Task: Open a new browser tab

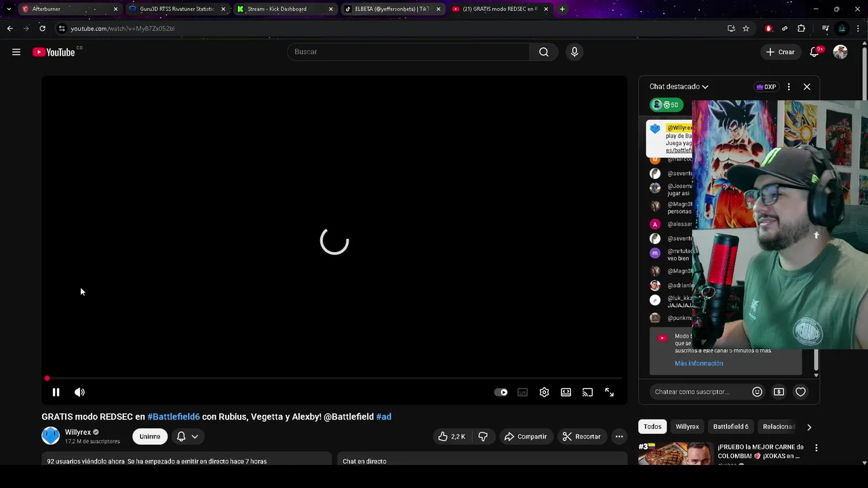Action: 562,9
